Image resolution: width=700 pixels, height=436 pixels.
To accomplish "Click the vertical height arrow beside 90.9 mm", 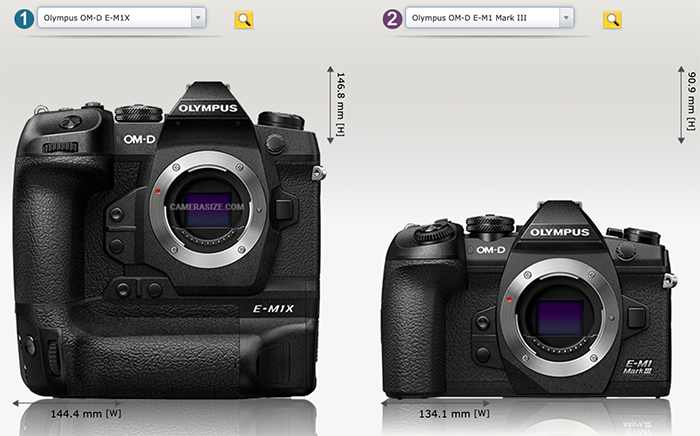I will pos(679,106).
